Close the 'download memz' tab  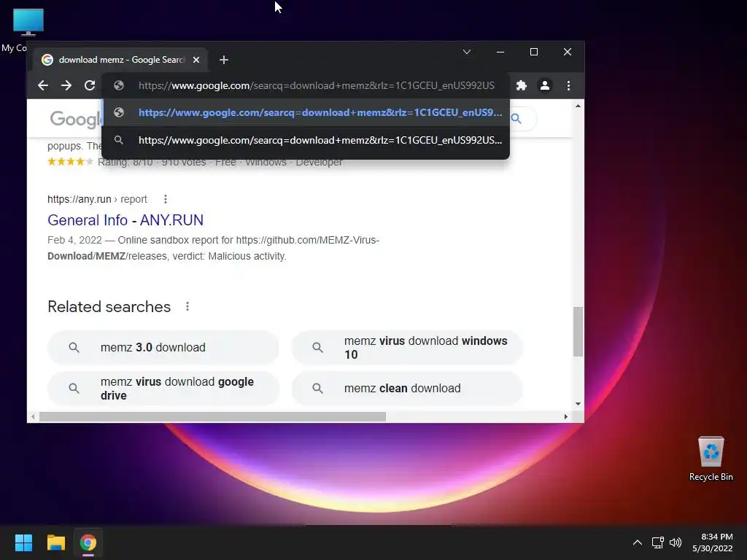pyautogui.click(x=196, y=60)
